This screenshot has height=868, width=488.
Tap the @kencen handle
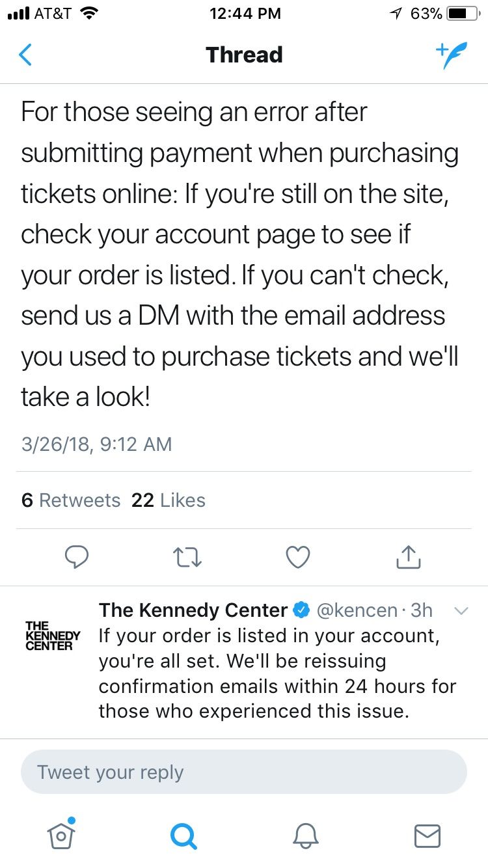356,610
